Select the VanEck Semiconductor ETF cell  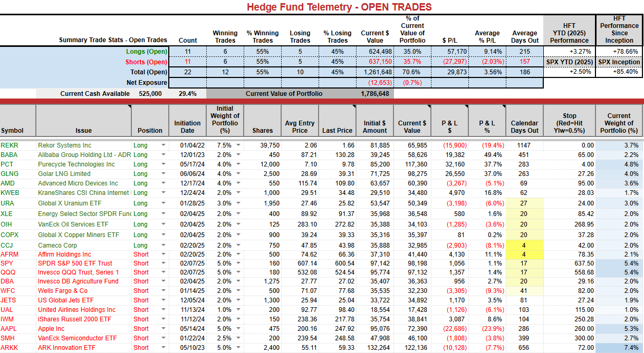[83, 338]
